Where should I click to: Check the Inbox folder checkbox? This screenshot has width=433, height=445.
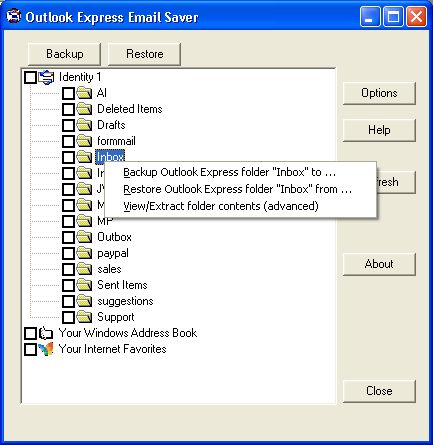[x=68, y=157]
